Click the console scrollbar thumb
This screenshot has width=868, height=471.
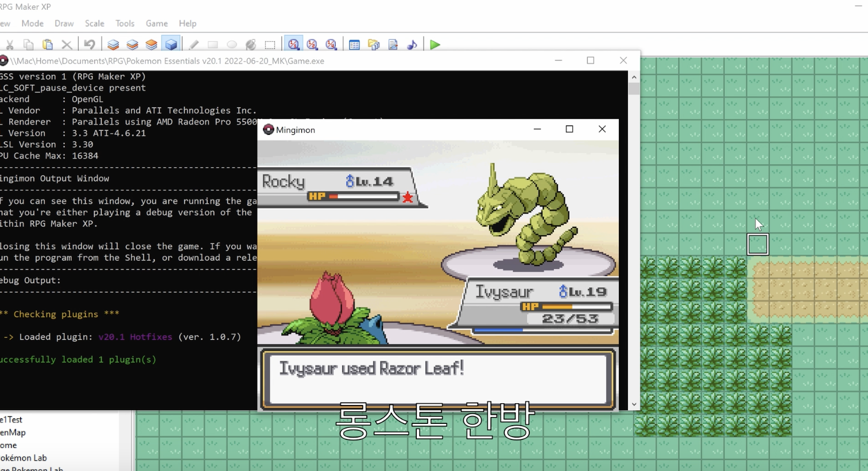[x=634, y=89]
